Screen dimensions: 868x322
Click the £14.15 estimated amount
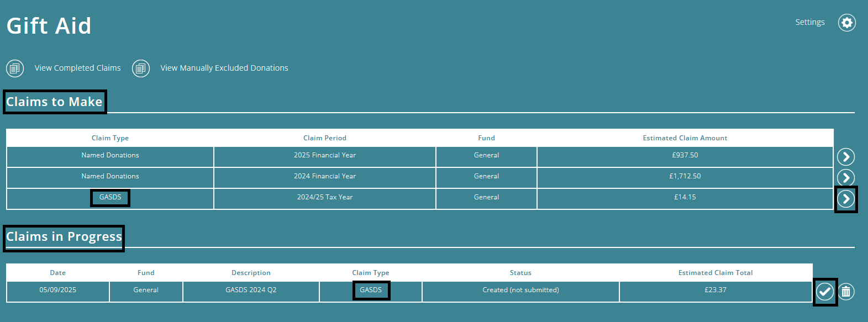[685, 197]
